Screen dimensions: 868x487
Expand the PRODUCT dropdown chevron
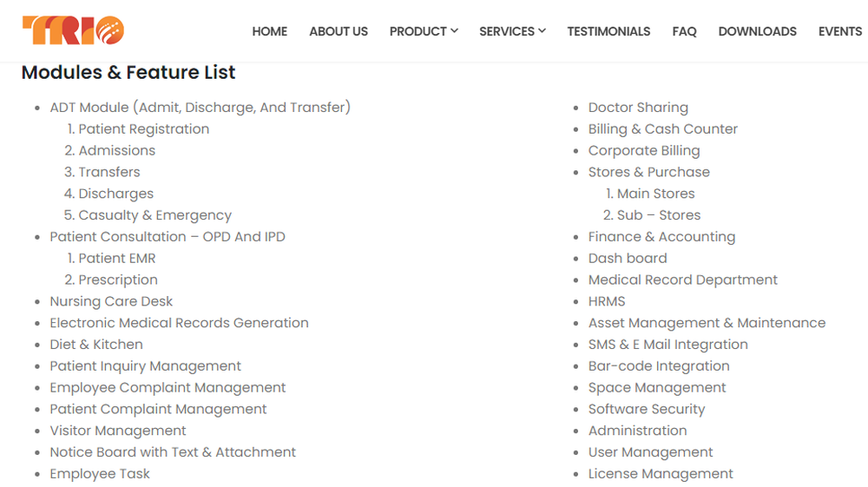455,31
